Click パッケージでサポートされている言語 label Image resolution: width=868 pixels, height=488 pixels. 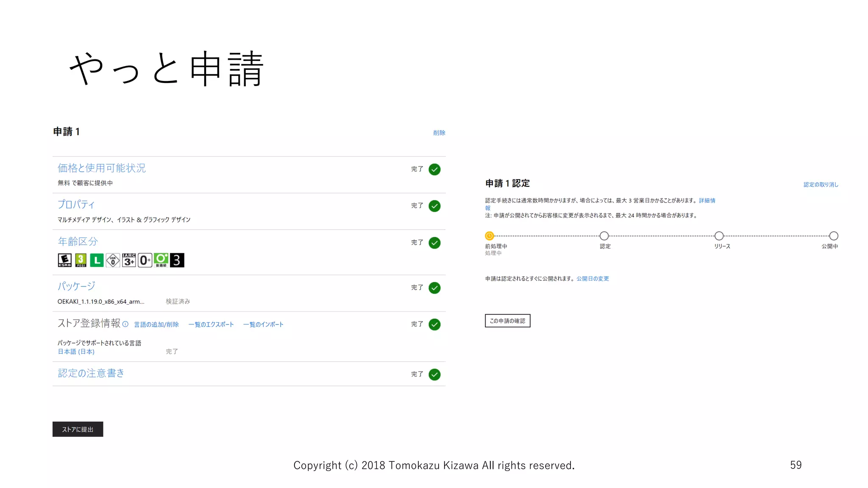(x=100, y=343)
